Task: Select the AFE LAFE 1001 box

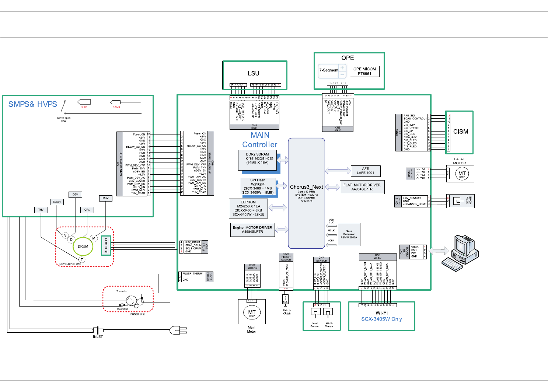Action: (x=366, y=171)
